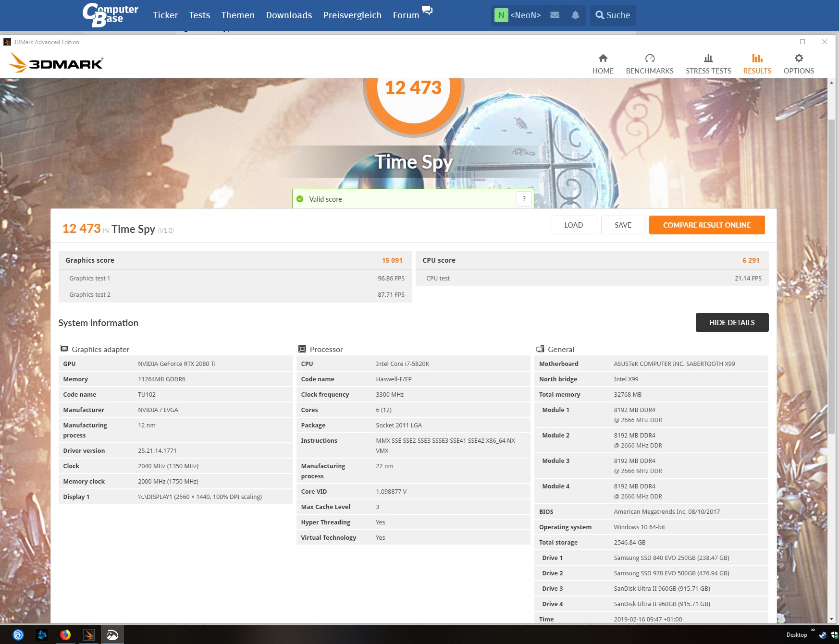
Task: Open Firefox from the taskbar
Action: (x=65, y=635)
